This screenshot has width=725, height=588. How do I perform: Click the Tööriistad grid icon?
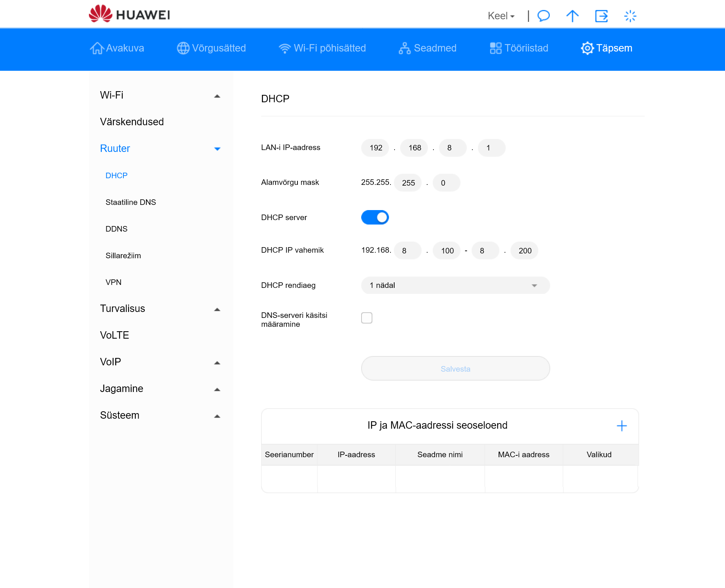coord(496,48)
